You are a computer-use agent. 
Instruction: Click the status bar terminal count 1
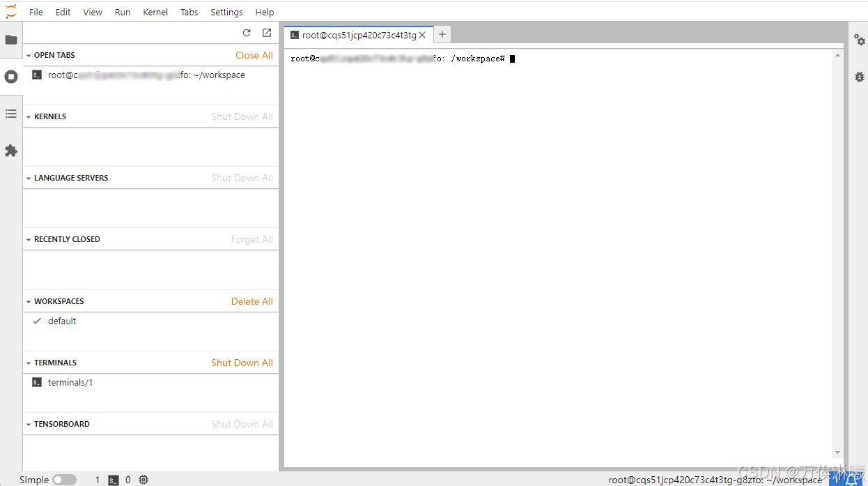click(98, 480)
